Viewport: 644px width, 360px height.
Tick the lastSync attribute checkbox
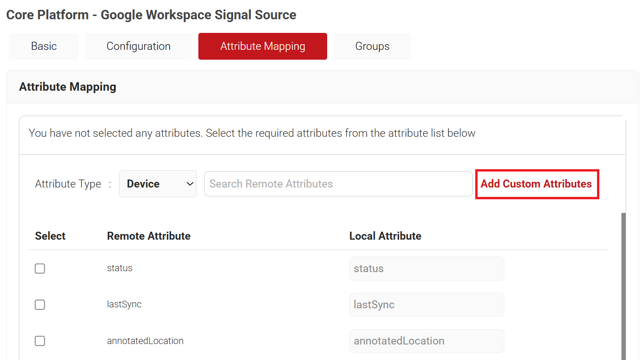point(40,305)
